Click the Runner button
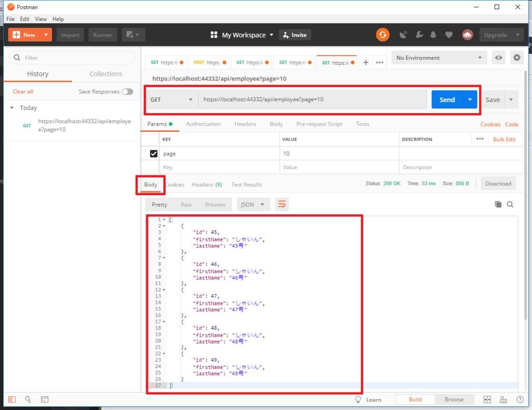 click(103, 35)
